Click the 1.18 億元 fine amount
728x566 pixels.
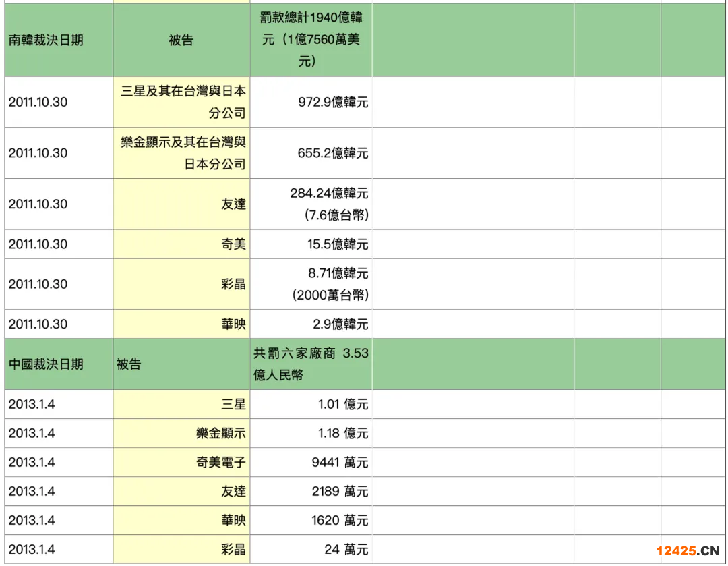(x=343, y=433)
